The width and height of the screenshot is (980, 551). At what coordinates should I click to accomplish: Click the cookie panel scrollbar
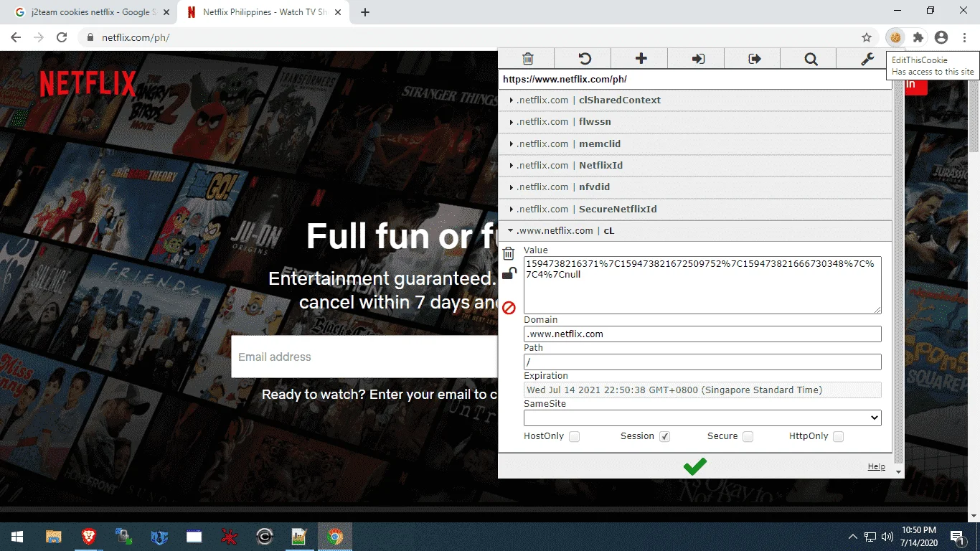tap(898, 273)
